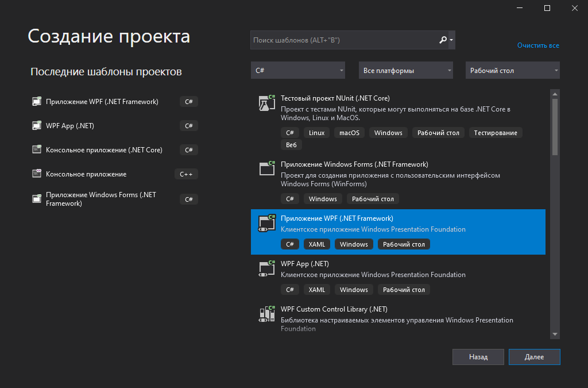588x388 pixels.
Task: Open the C# language filter dropdown
Action: click(x=298, y=70)
